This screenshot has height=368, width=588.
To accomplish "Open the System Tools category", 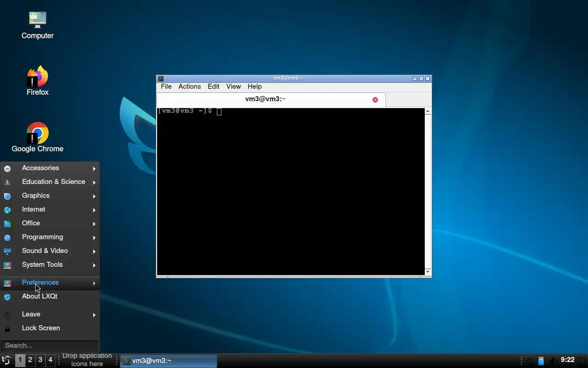I will 50,265.
